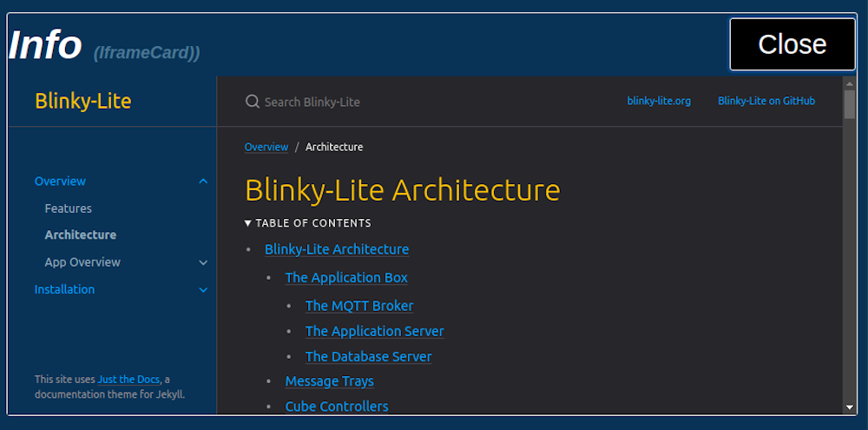Click the Blinky-Lite Architecture page heading

point(403,190)
